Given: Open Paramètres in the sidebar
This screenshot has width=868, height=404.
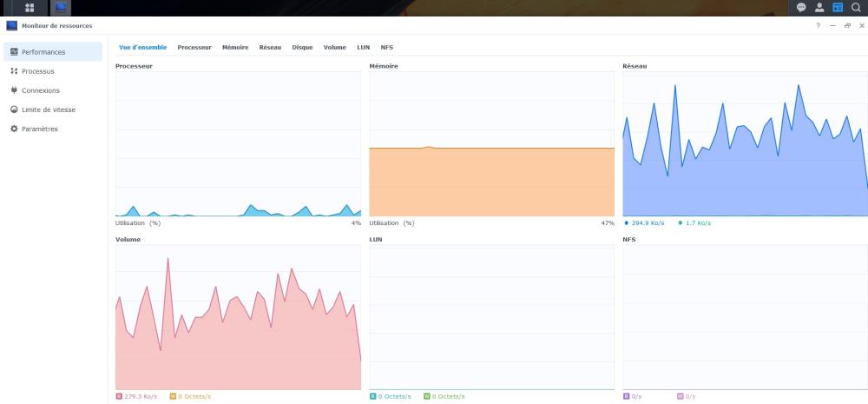Looking at the screenshot, I should (40, 129).
